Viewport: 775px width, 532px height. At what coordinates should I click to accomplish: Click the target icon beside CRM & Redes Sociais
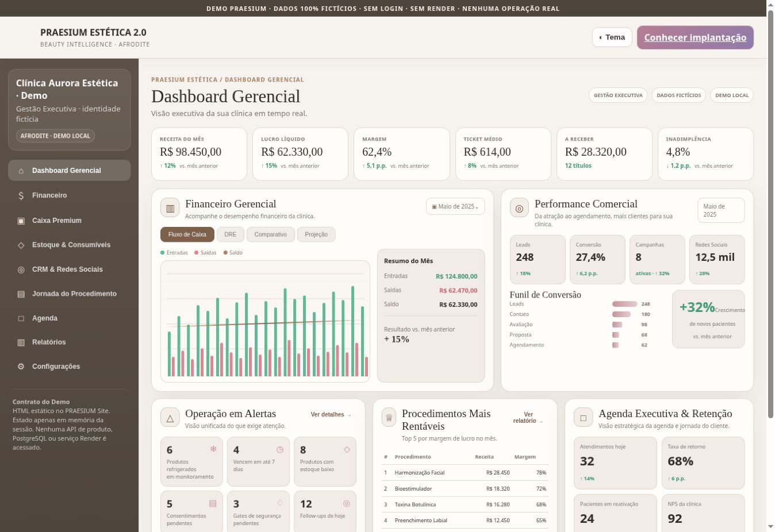click(21, 269)
